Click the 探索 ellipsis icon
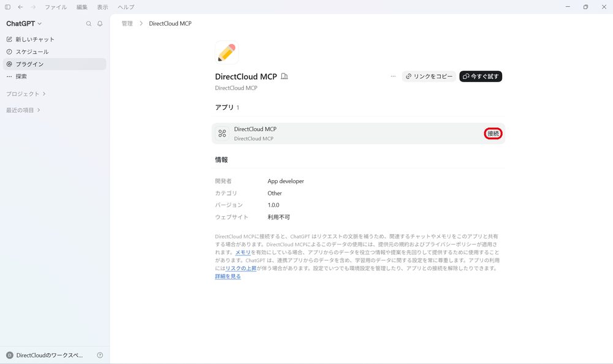The image size is (613, 364). point(9,76)
